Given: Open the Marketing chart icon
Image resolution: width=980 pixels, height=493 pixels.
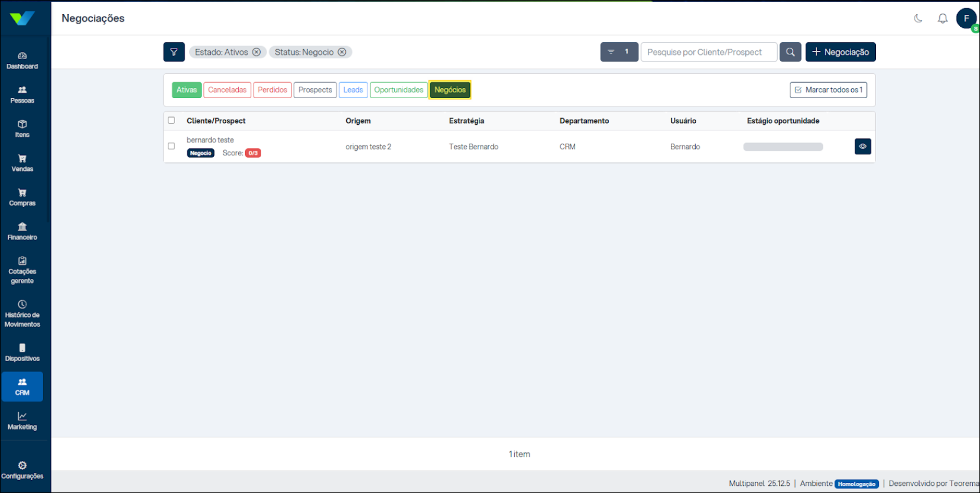Looking at the screenshot, I should [22, 420].
